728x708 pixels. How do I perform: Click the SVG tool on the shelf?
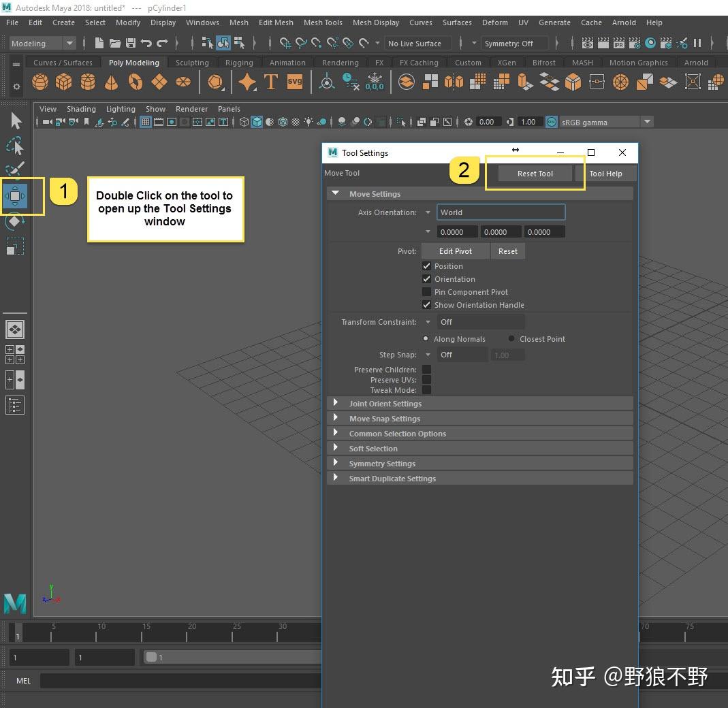[x=294, y=82]
